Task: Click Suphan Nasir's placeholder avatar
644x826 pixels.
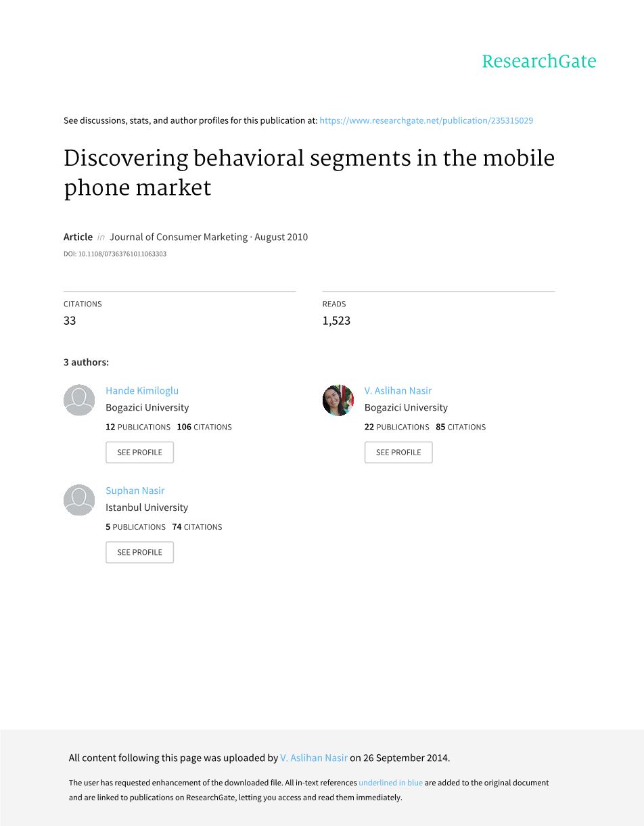Action: 79,501
